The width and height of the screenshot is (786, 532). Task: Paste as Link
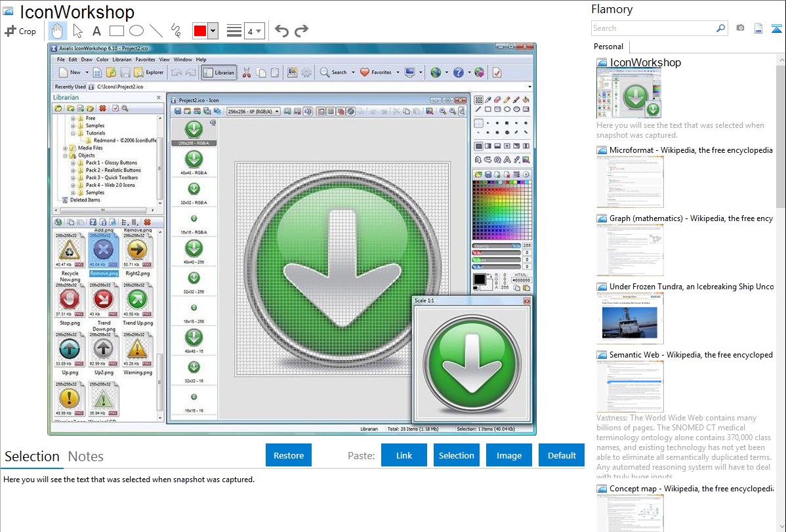point(404,455)
